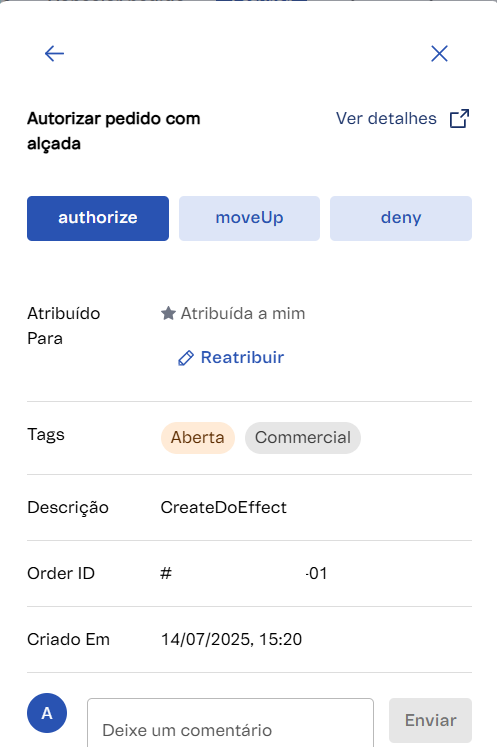Authorize the order with authorize button

98,218
